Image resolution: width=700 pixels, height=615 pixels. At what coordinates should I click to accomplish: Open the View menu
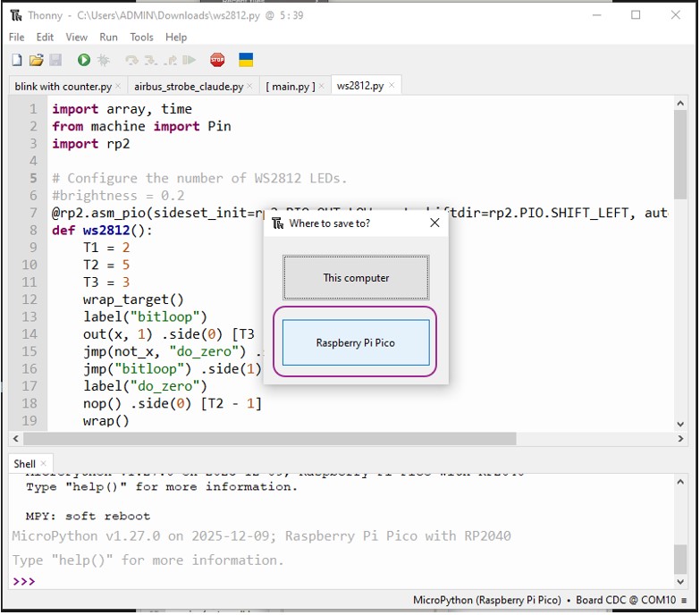pos(76,37)
